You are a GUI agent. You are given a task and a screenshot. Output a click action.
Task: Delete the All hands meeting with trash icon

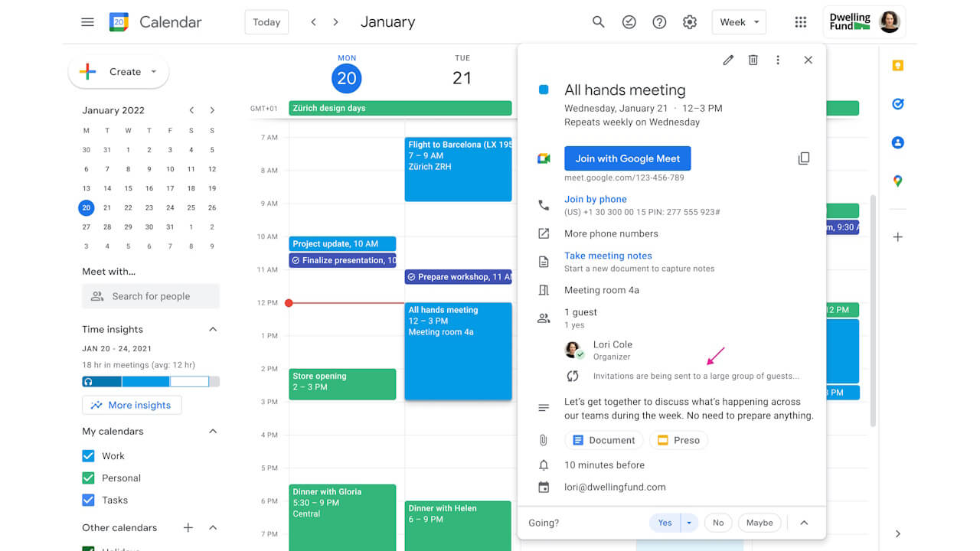[753, 59]
